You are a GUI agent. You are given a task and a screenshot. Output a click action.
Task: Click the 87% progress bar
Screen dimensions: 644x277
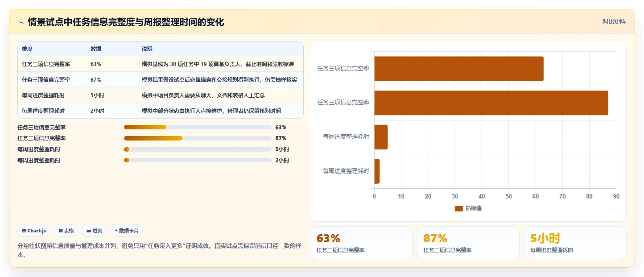pos(198,138)
